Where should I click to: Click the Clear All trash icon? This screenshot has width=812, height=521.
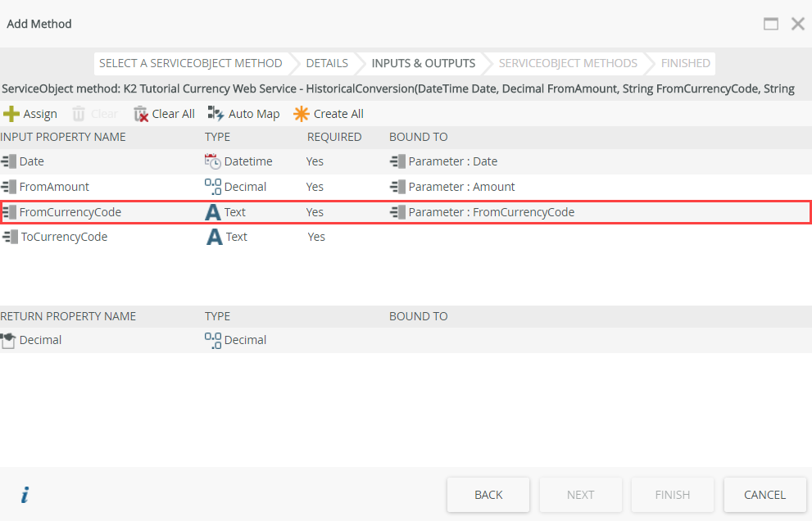click(x=141, y=114)
